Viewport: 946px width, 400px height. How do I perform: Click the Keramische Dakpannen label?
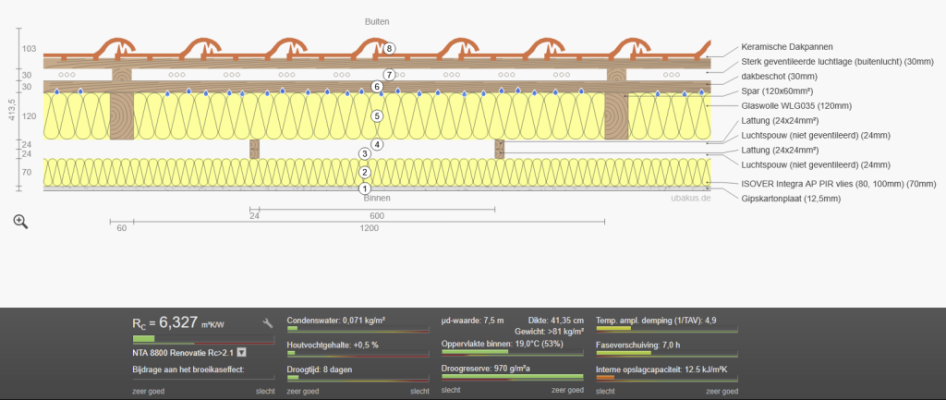[787, 47]
